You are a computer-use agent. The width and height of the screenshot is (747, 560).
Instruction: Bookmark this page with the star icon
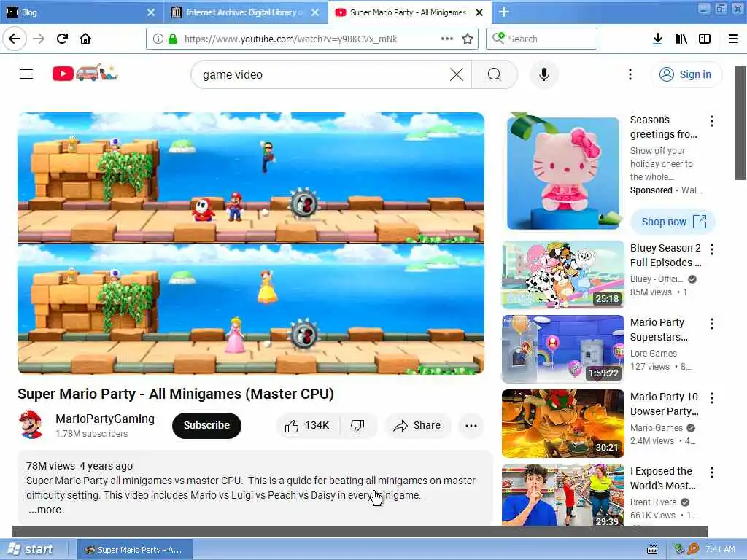point(468,39)
